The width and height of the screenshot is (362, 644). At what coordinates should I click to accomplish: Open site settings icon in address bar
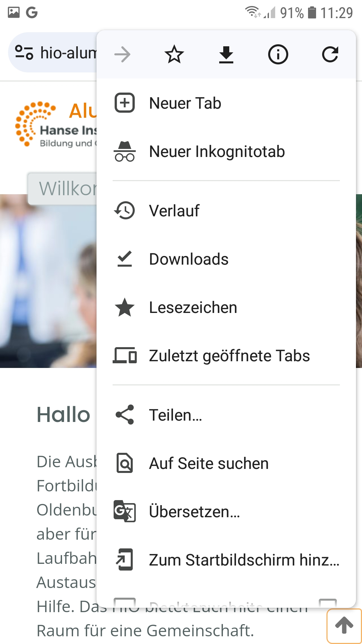pos(24,53)
